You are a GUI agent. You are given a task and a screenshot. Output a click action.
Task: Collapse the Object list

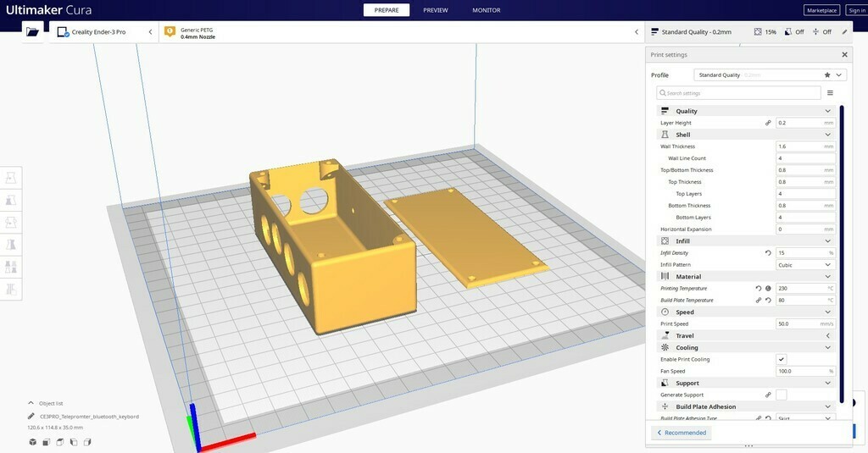coord(31,403)
